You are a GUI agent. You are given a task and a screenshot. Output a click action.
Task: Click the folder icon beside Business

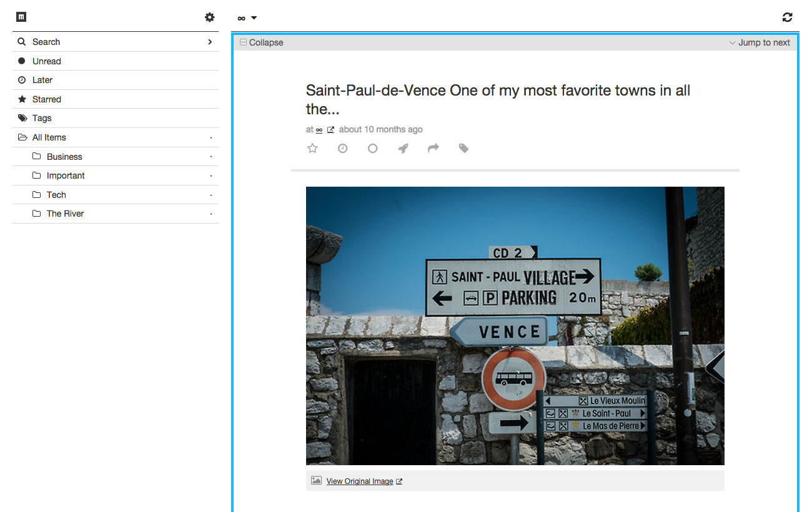coord(36,157)
